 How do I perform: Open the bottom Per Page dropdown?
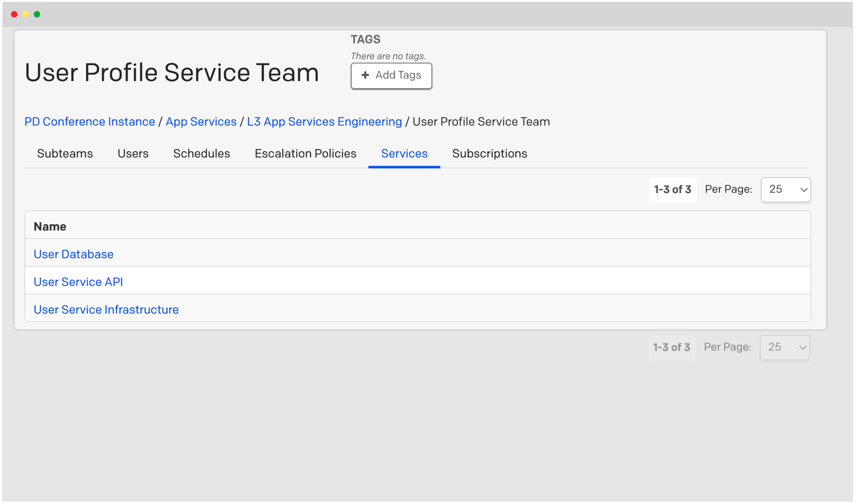point(785,347)
